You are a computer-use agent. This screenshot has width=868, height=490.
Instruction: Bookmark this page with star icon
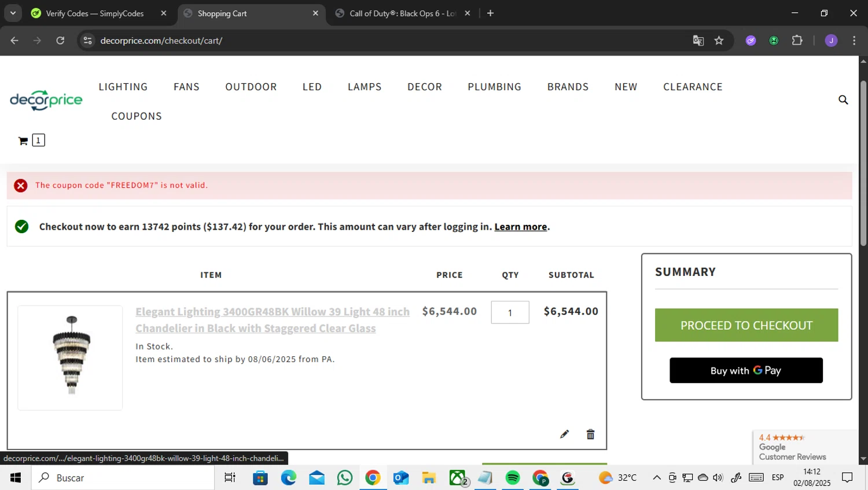(719, 40)
